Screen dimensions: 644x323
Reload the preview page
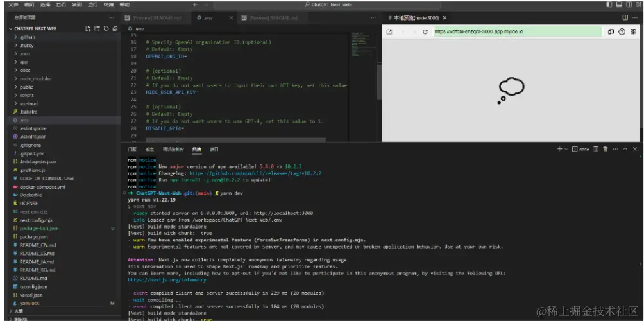425,31
